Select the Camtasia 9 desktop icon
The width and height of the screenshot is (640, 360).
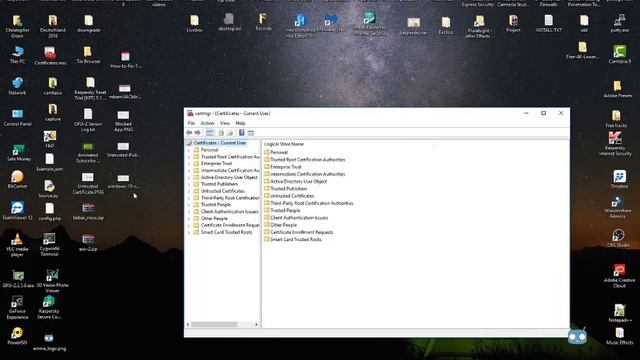click(x=619, y=54)
